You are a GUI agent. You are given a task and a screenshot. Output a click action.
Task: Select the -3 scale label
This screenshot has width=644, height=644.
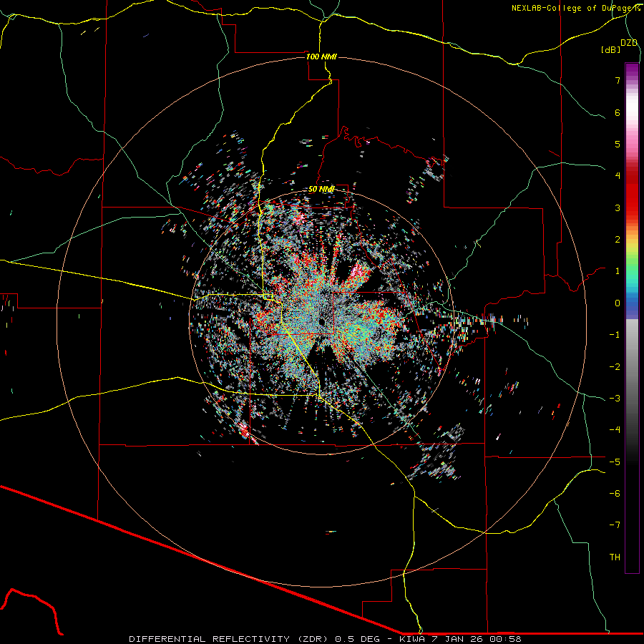[x=615, y=399]
